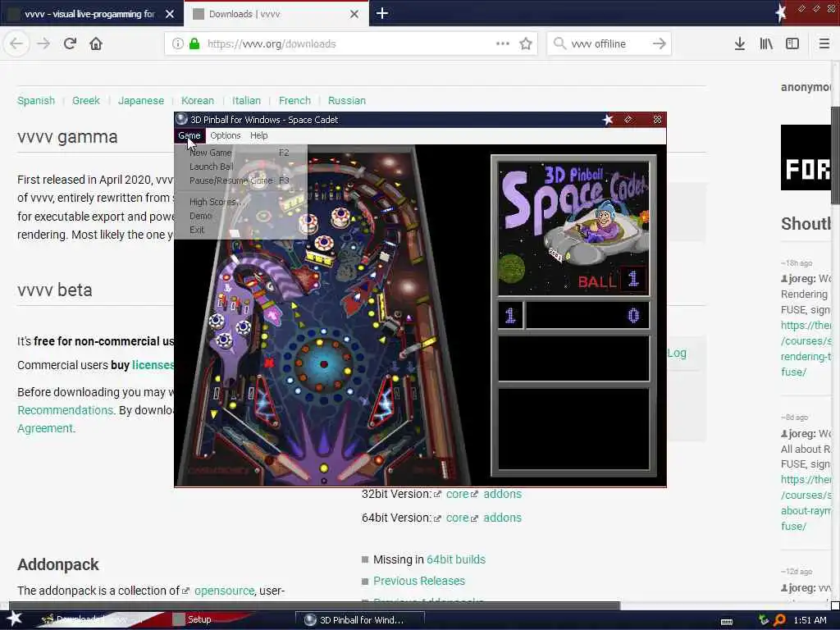Image resolution: width=840 pixels, height=630 pixels.
Task: Follow the opensource link in Addonpack text
Action: 225,591
